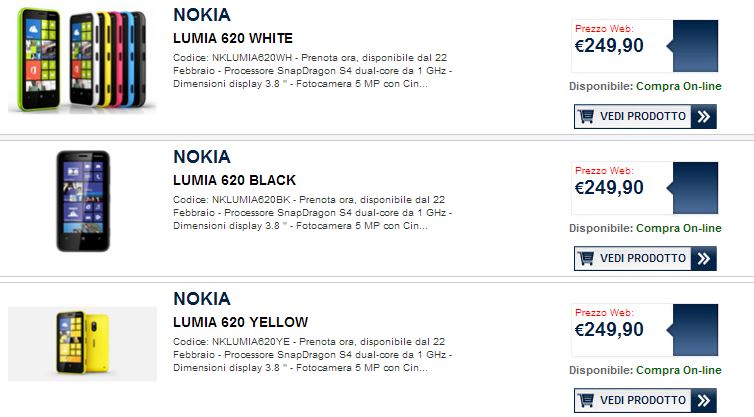
Task: Open LUMIA 620 YELLOW product title
Action: (240, 322)
